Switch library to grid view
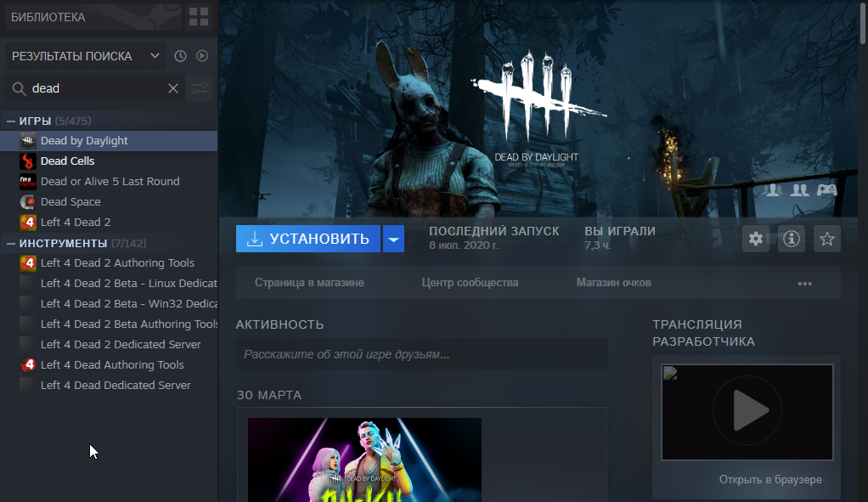The width and height of the screenshot is (868, 502). pyautogui.click(x=199, y=17)
